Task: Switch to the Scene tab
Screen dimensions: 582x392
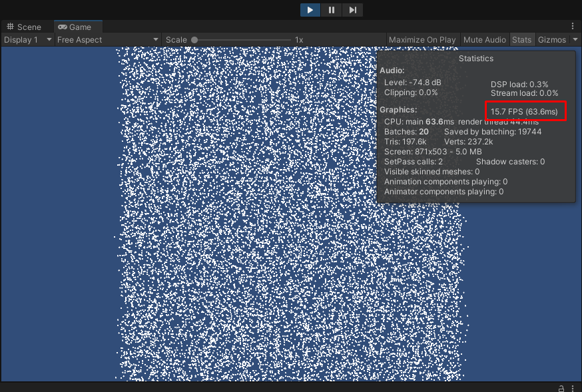Action: (x=23, y=27)
